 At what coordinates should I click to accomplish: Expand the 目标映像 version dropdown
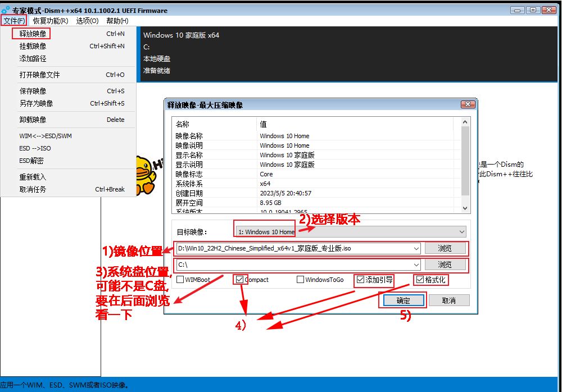click(461, 232)
